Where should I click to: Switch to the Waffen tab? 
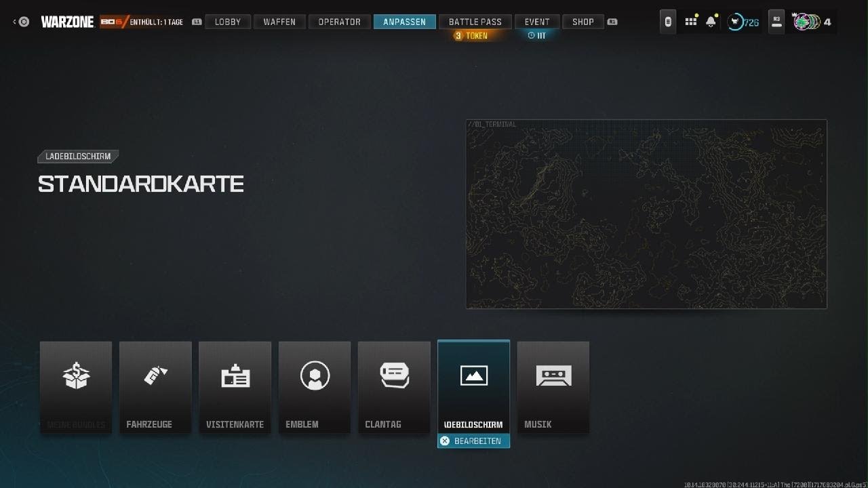(x=279, y=22)
